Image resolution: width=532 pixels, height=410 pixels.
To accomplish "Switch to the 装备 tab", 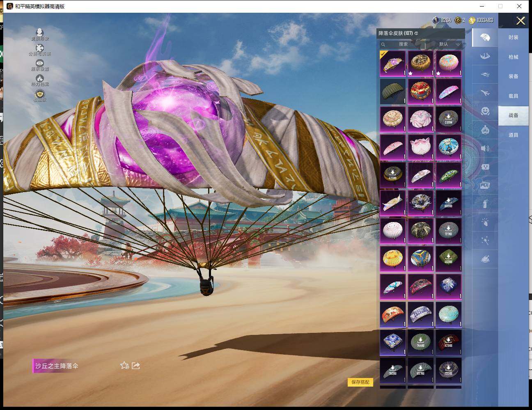I will point(514,76).
